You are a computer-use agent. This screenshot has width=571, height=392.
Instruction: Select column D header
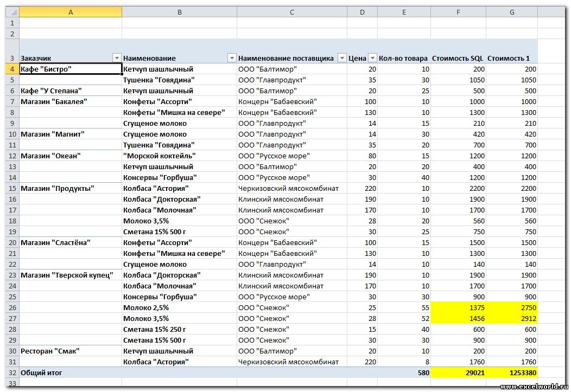[x=362, y=12]
